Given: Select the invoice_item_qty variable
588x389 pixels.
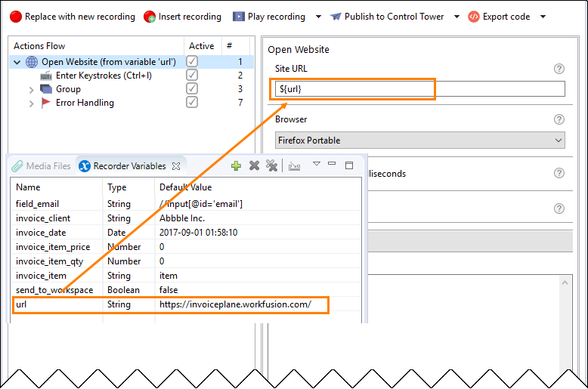Looking at the screenshot, I should point(49,261).
